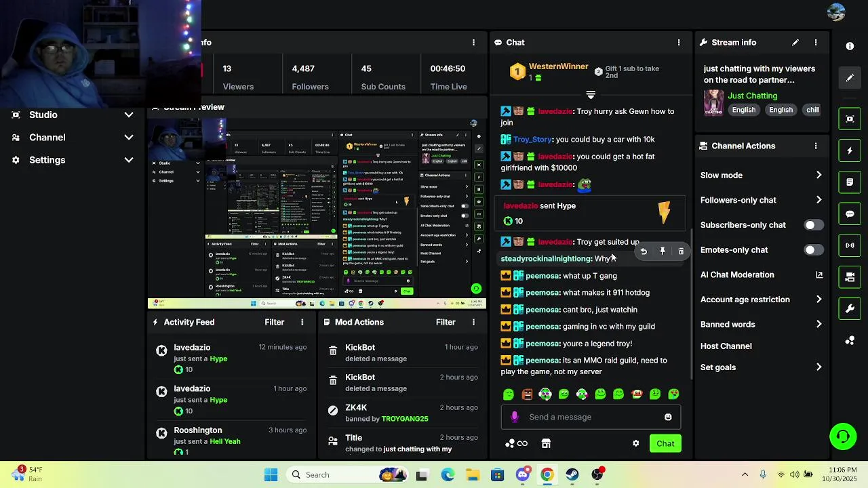
Task: Open Account age restriction options arrow
Action: (x=818, y=300)
